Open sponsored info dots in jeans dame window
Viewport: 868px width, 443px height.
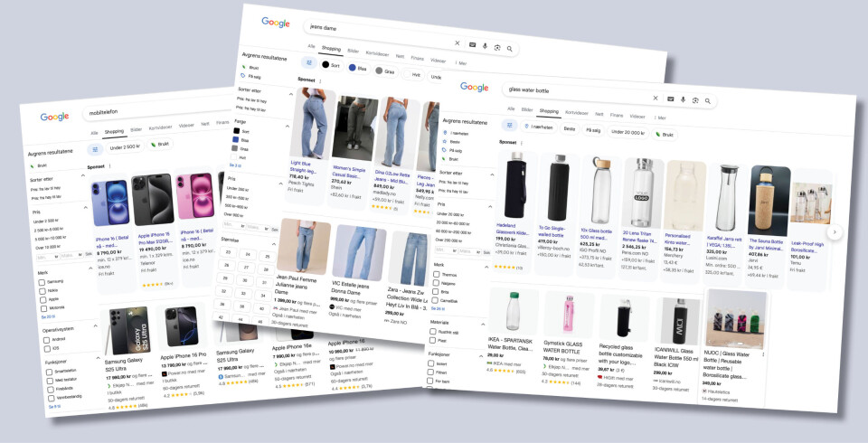320,80
